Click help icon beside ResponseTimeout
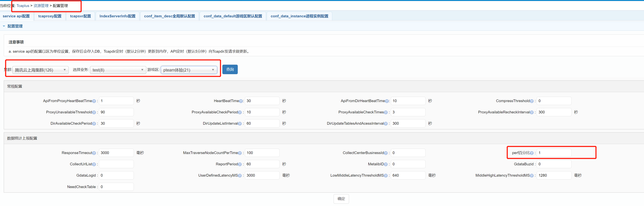 94,153
